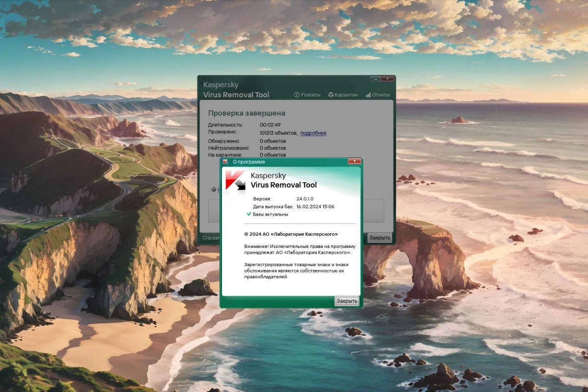This screenshot has height=392, width=588.
Task: Click the Нейтрализовано row's 0 объектов value
Action: [273, 148]
